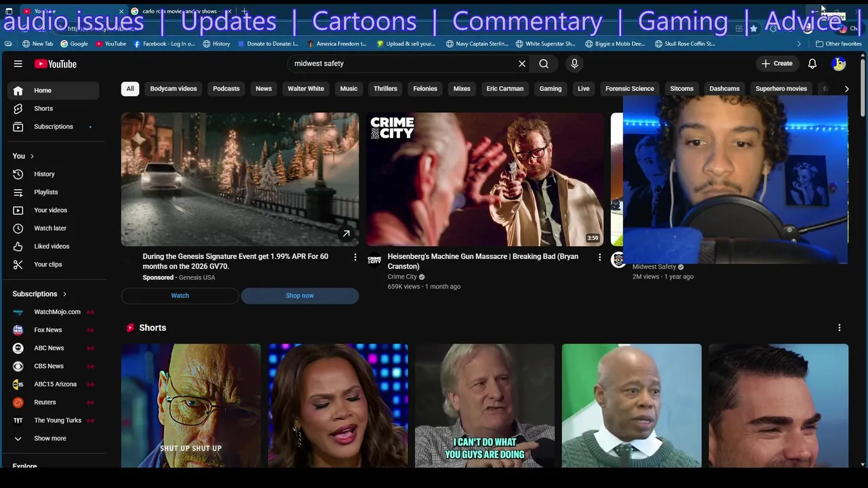Screen dimensions: 868x488
Task: Open the Genesis ad three-dot options
Action: (x=355, y=257)
